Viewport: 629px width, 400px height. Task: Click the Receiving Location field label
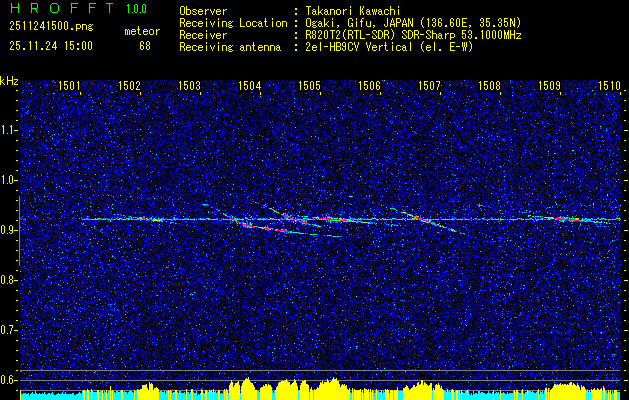233,23
